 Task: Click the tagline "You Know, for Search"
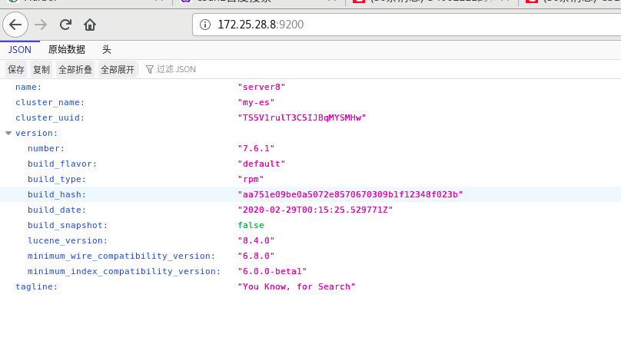tap(296, 286)
